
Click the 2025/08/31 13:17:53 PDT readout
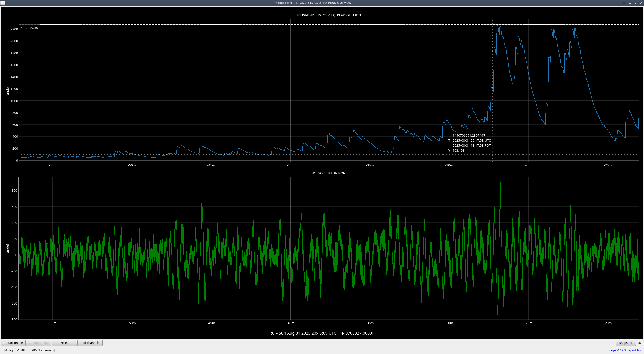coord(471,145)
